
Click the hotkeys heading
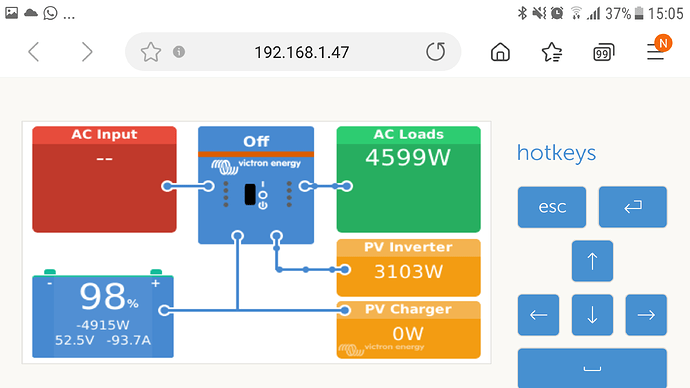point(556,153)
